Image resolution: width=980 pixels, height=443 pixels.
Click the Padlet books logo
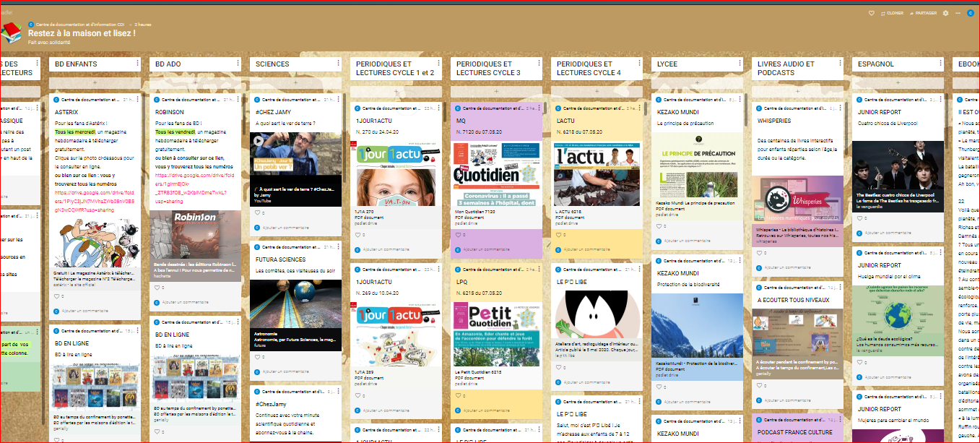(12, 33)
